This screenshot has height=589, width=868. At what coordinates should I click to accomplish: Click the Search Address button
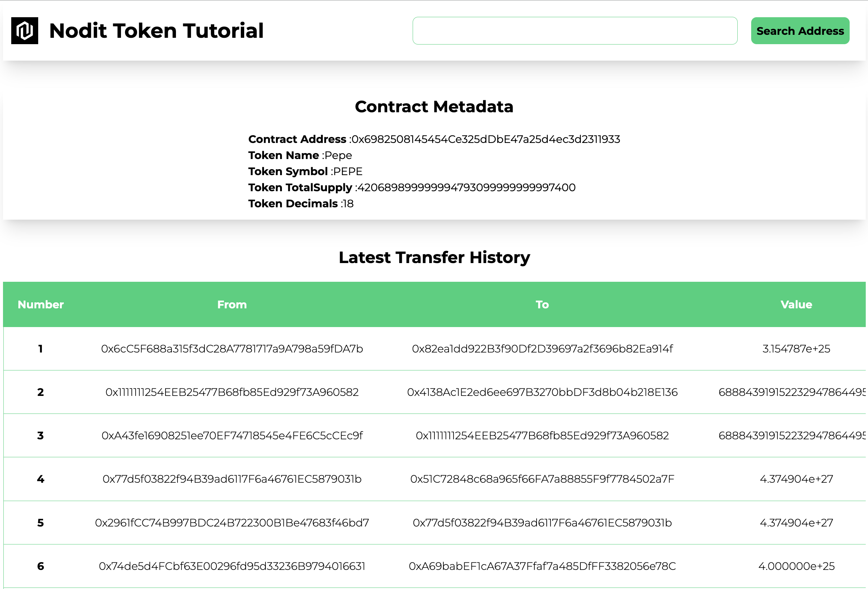tap(800, 31)
